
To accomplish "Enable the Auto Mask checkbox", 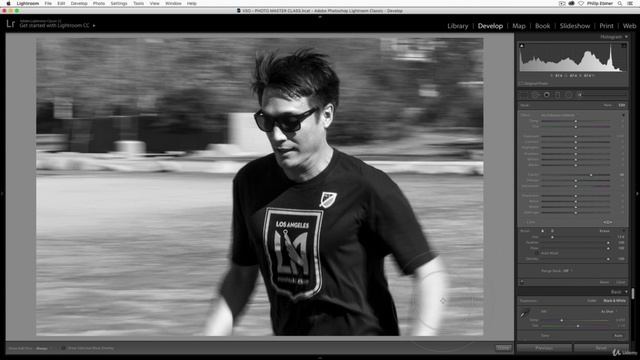I will (536, 253).
